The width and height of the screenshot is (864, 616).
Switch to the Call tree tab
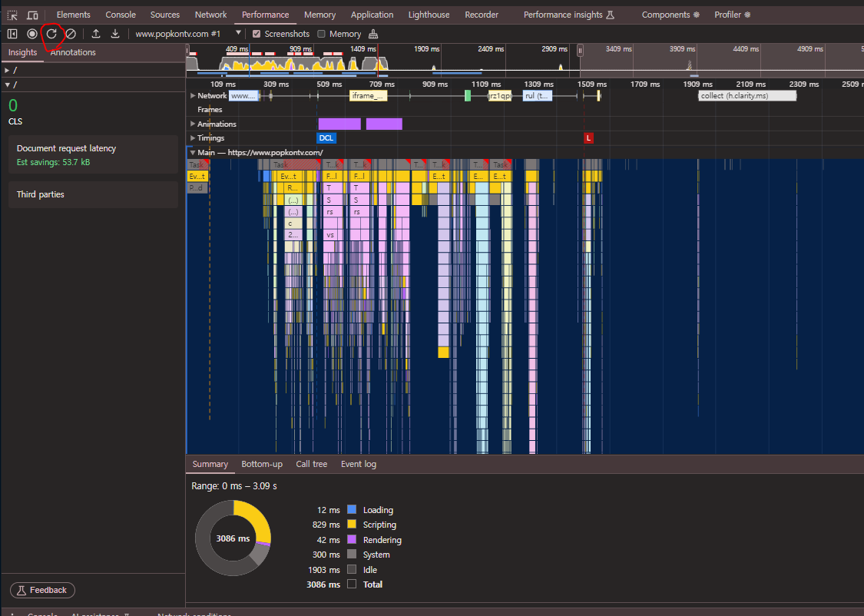(311, 464)
